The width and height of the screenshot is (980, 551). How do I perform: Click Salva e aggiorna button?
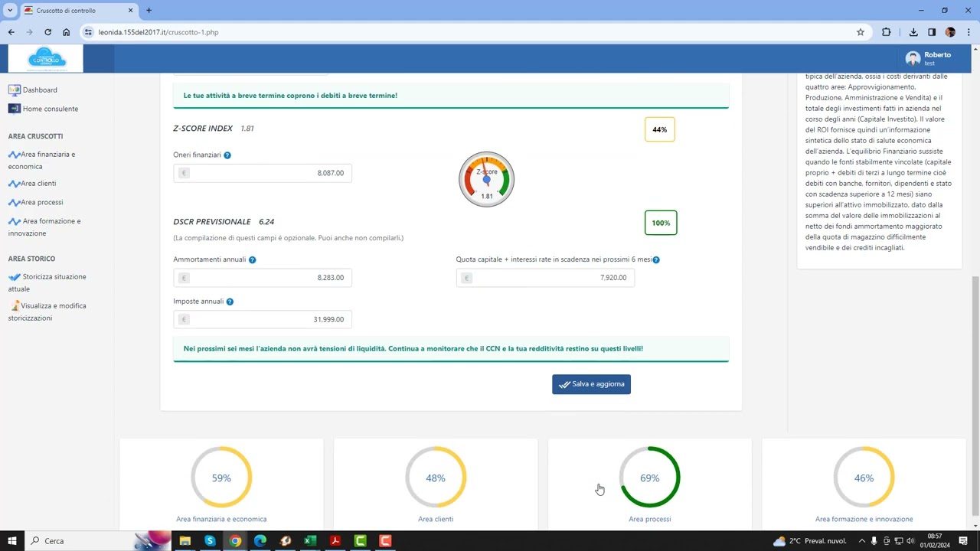coord(591,384)
